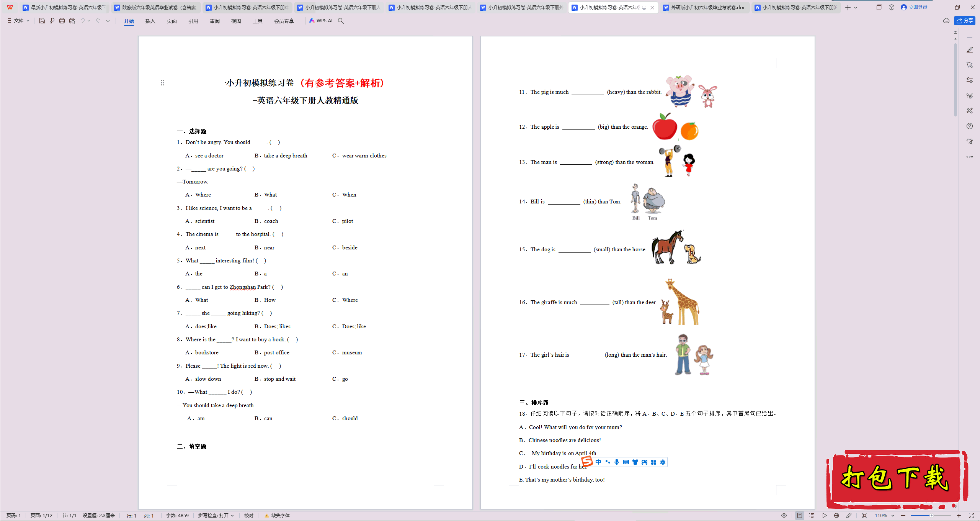Viewport: 980px width, 521px height.
Task: Select the 引用 ribbon tab
Action: (x=193, y=21)
